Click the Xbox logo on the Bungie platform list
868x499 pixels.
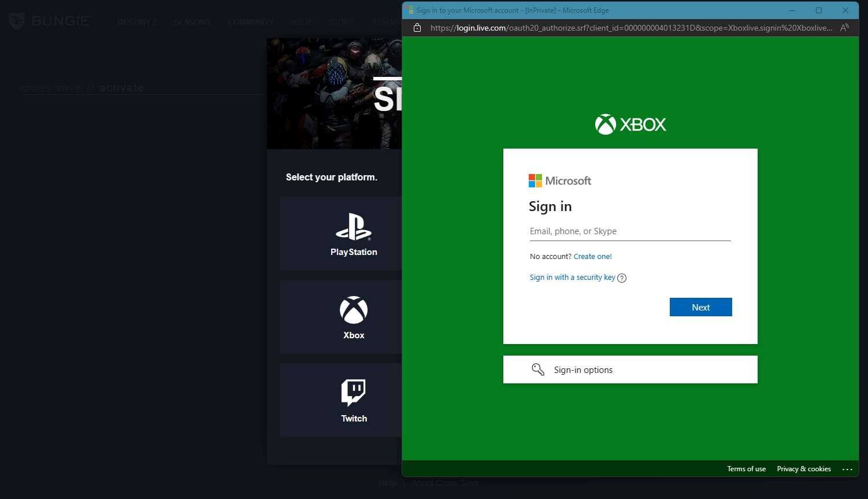(354, 311)
